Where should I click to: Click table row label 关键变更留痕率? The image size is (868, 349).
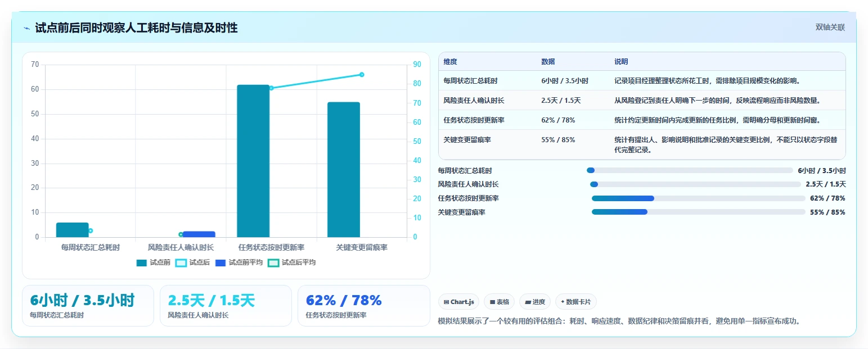point(467,139)
